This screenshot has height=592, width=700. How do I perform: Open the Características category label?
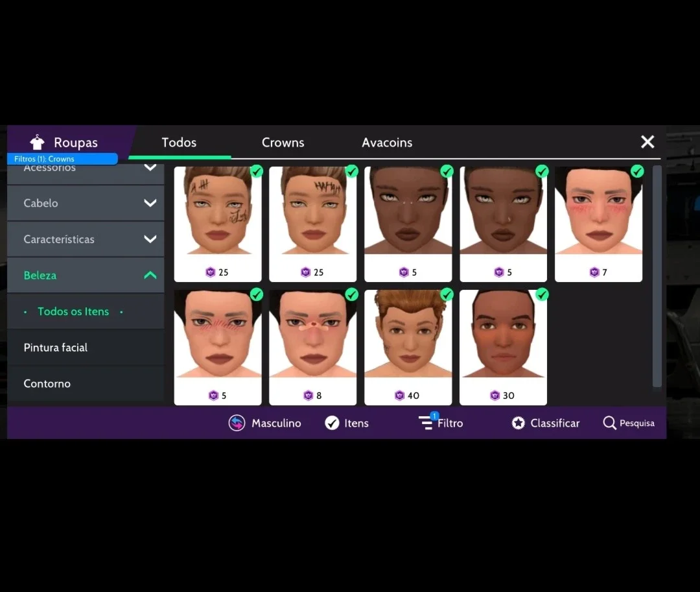click(59, 239)
